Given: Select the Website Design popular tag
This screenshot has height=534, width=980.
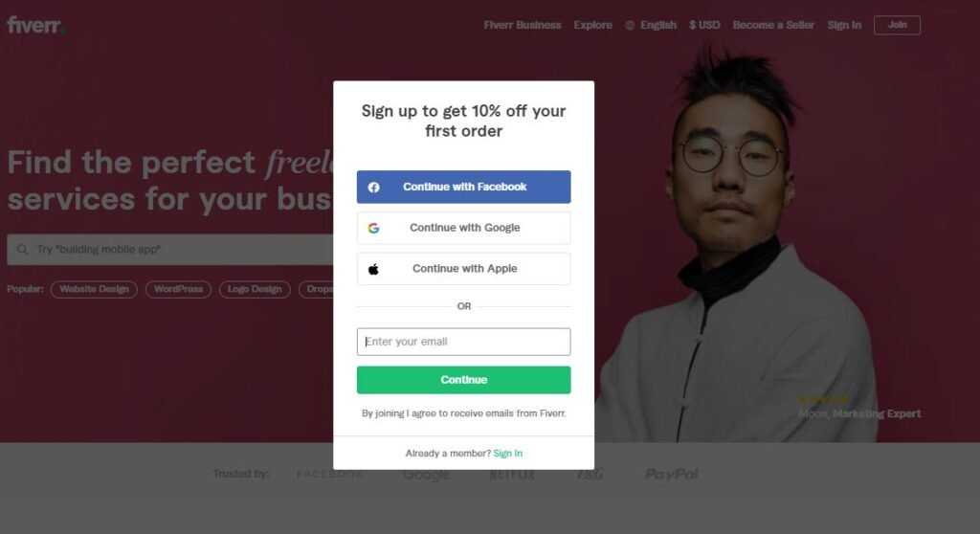Looking at the screenshot, I should [x=94, y=290].
